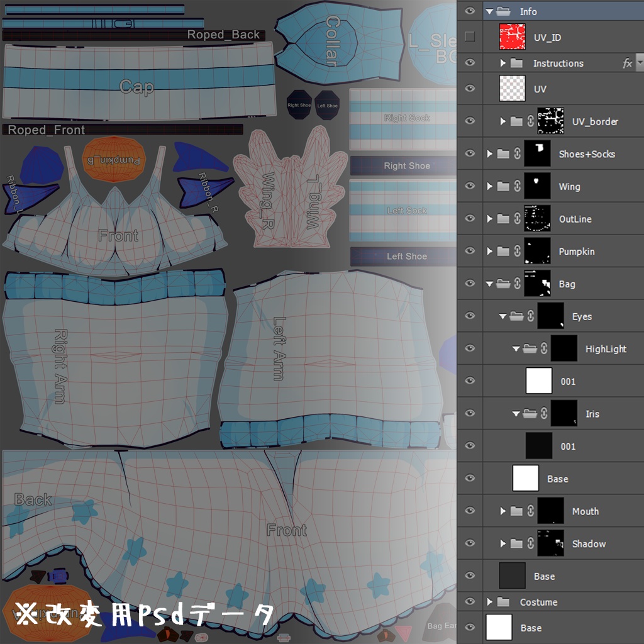The image size is (644, 644).
Task: Collapse the HighLight group
Action: pos(516,348)
